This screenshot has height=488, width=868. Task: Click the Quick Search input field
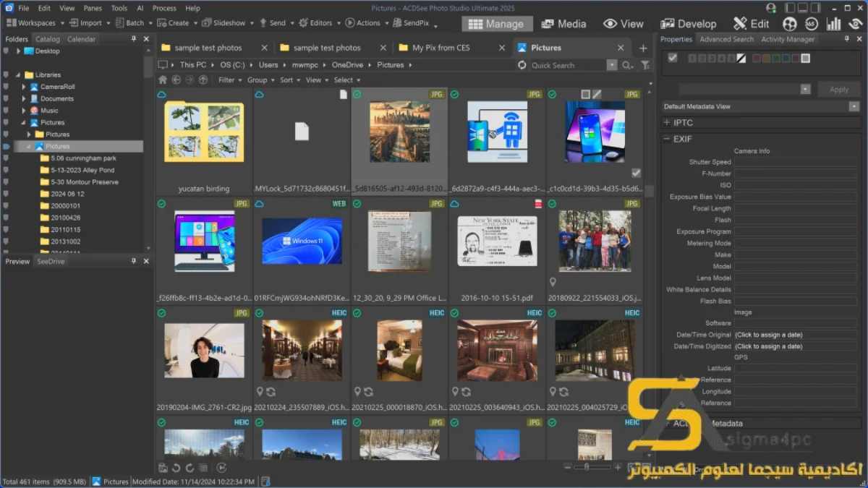click(568, 65)
